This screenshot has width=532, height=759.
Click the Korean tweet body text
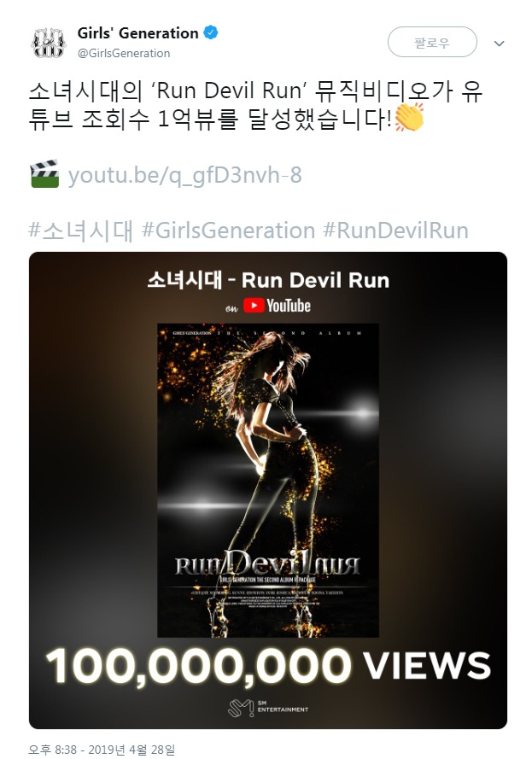tap(255, 104)
